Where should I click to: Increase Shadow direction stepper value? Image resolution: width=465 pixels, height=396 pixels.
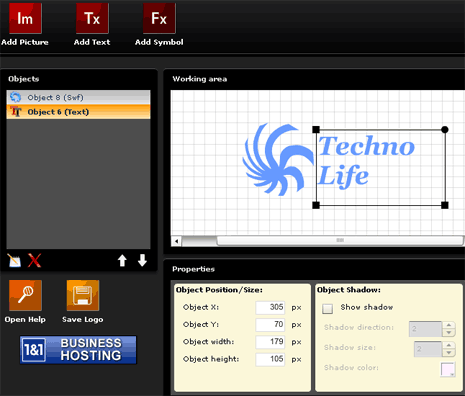(449, 325)
